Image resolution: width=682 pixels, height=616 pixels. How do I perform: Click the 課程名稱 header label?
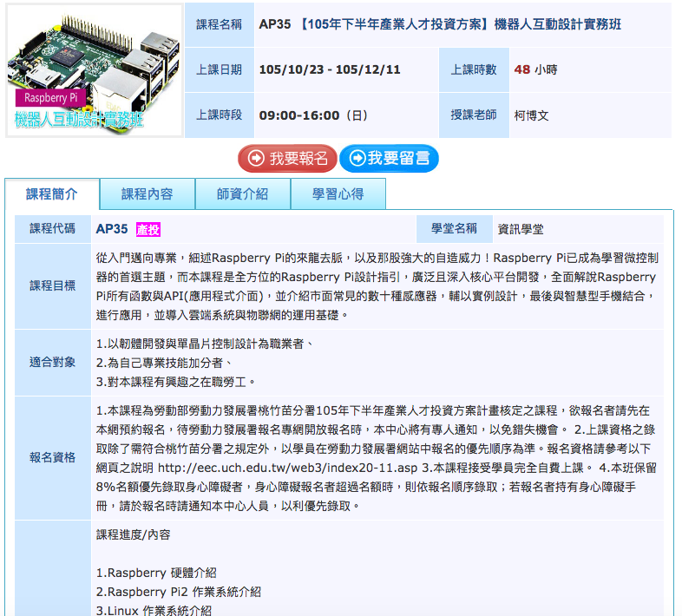pos(220,25)
